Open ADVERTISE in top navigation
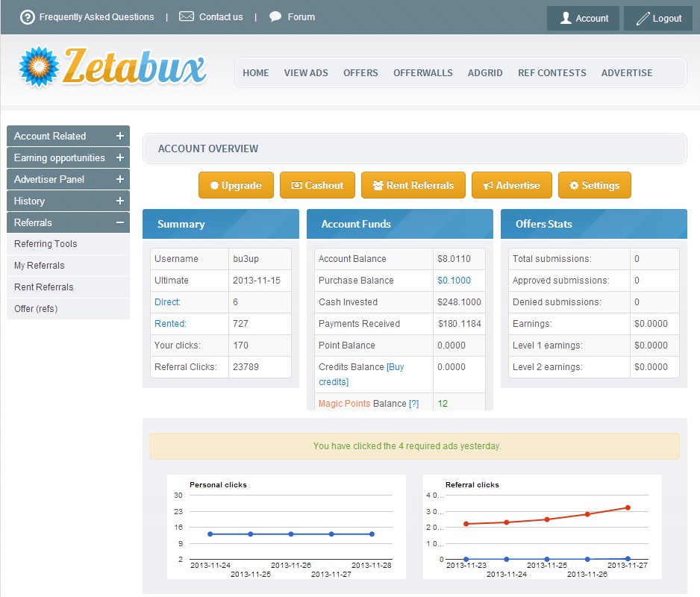Image resolution: width=700 pixels, height=597 pixels. 627,73
